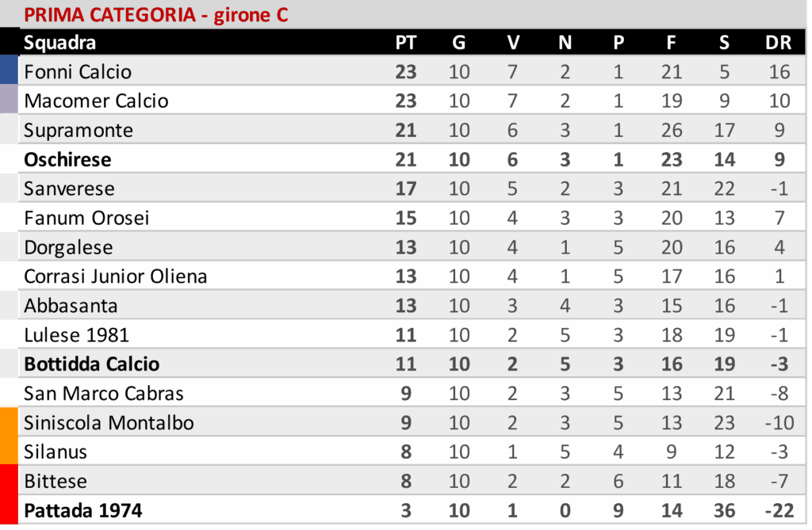Click the blue marker beside Fonni Calcio
Screen dimensions: 812x530
[x=9, y=70]
